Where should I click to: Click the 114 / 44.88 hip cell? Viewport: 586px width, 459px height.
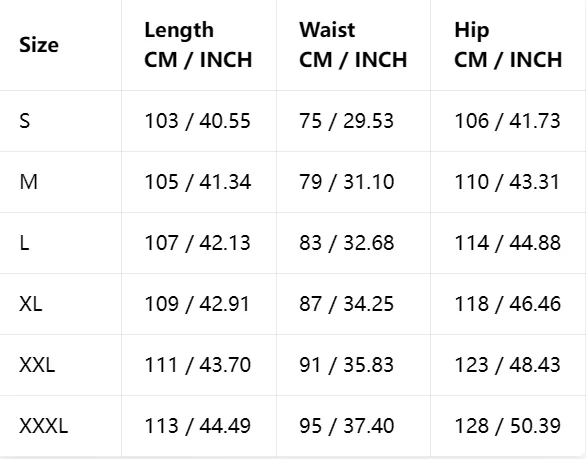coord(508,243)
